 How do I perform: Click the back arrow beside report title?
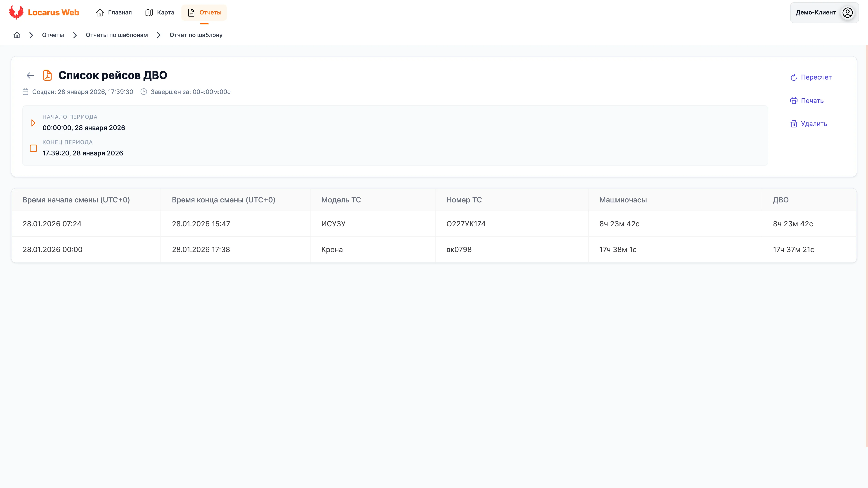pos(30,75)
